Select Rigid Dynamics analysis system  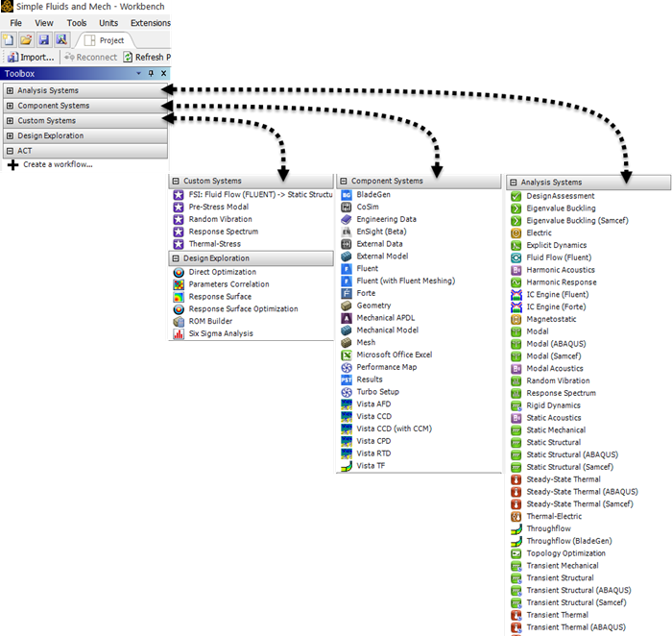(553, 405)
